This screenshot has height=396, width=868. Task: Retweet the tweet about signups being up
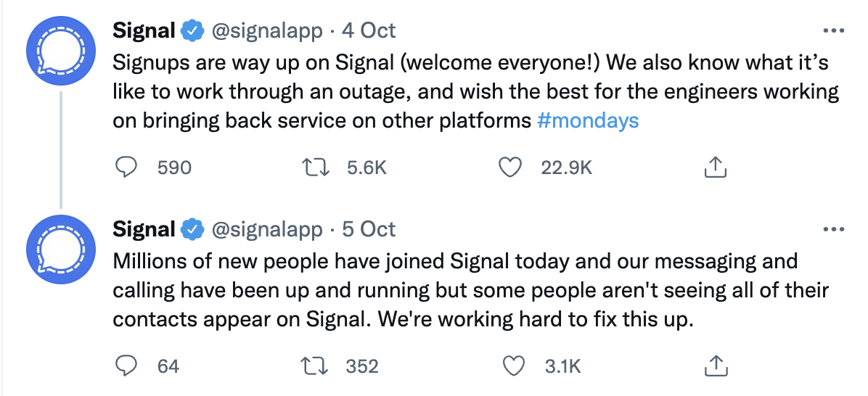[x=316, y=168]
